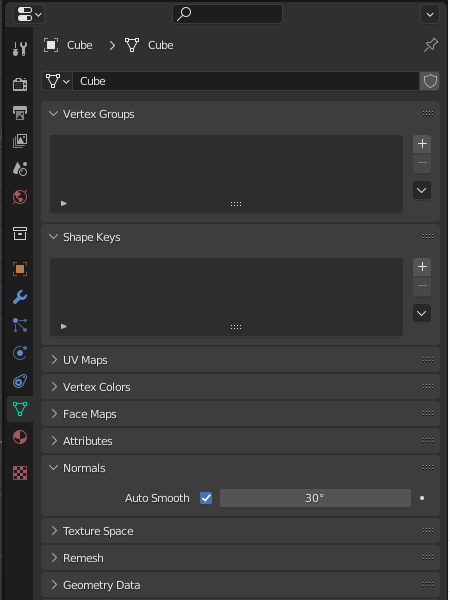Open the Material properties tab
This screenshot has width=450, height=600.
coord(20,437)
